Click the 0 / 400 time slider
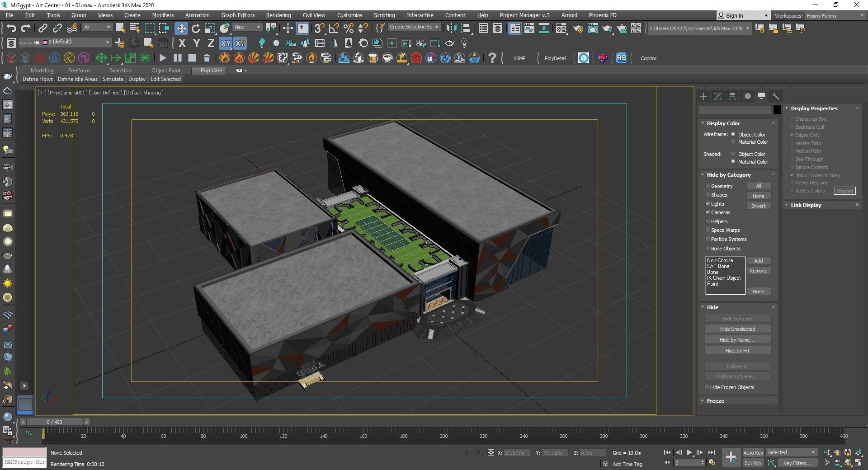 click(x=55, y=422)
